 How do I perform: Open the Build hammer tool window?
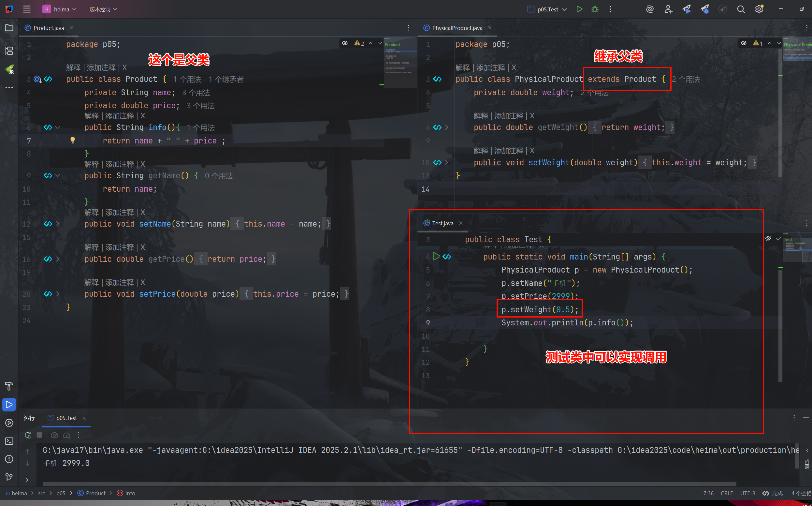point(9,386)
